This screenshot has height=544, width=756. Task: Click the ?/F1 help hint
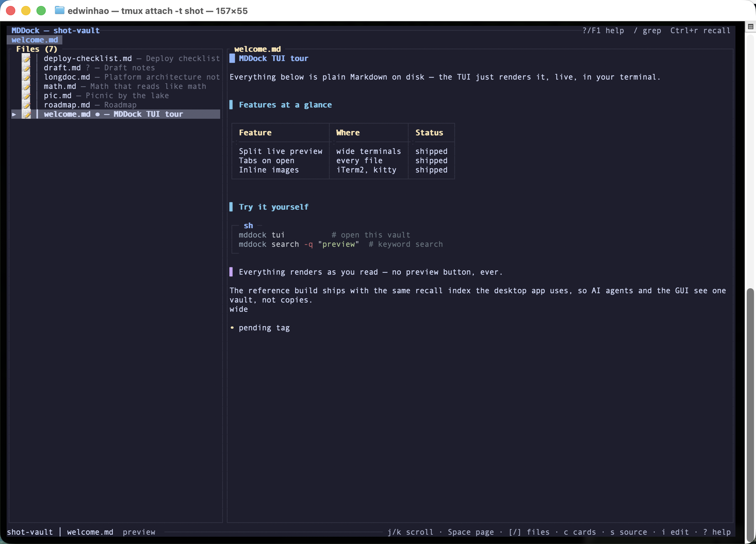pos(603,31)
